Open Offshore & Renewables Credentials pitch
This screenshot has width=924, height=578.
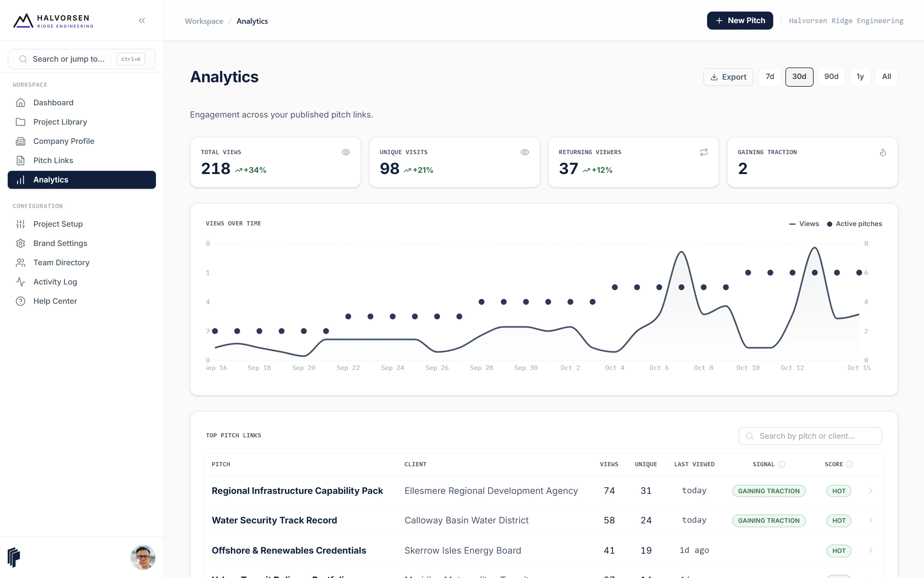point(289,550)
